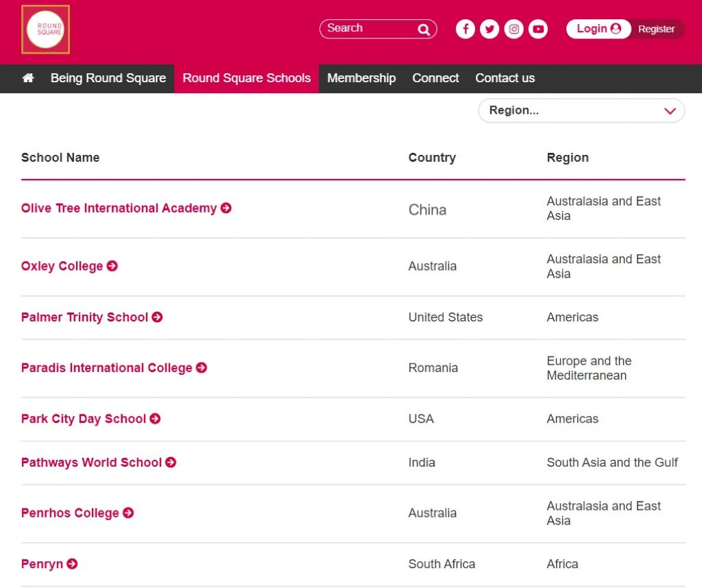The image size is (702, 588).
Task: Click the region cell in Penrhos College row
Action: click(603, 513)
